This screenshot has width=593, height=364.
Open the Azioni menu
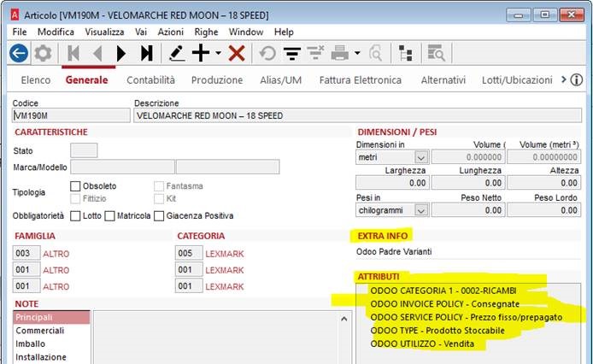click(170, 32)
